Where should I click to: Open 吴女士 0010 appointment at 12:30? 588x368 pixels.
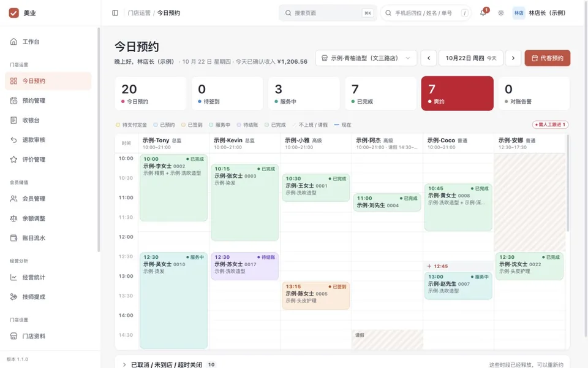tap(173, 301)
